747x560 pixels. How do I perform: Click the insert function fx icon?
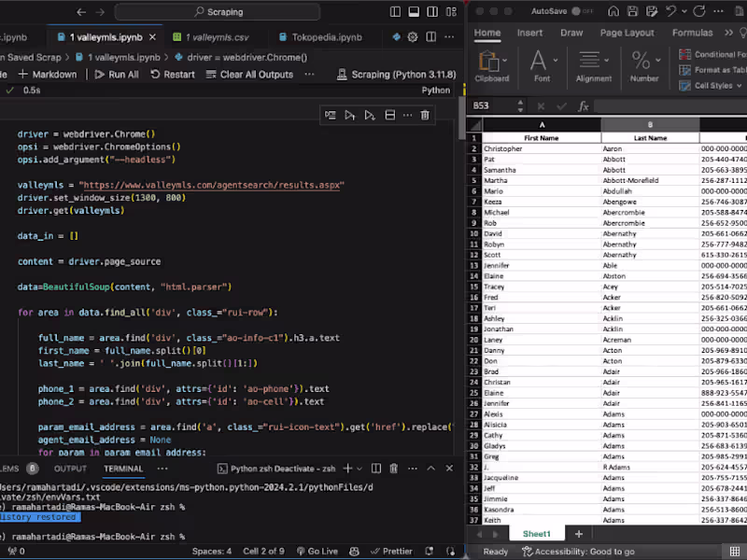pyautogui.click(x=583, y=105)
